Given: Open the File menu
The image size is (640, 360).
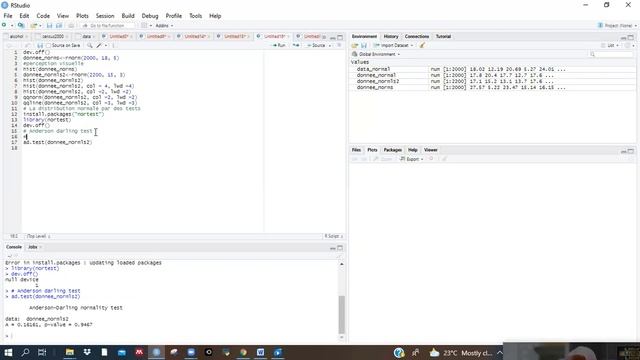Looking at the screenshot, I should pos(8,16).
